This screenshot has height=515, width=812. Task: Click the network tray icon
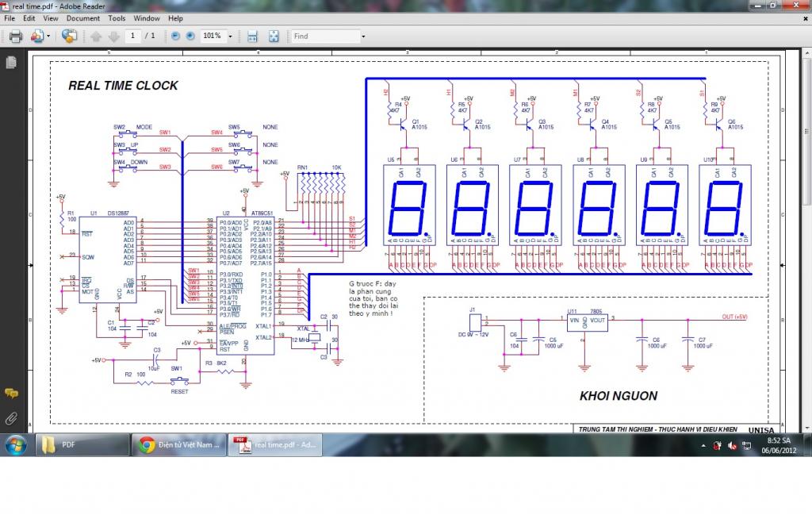coord(747,446)
